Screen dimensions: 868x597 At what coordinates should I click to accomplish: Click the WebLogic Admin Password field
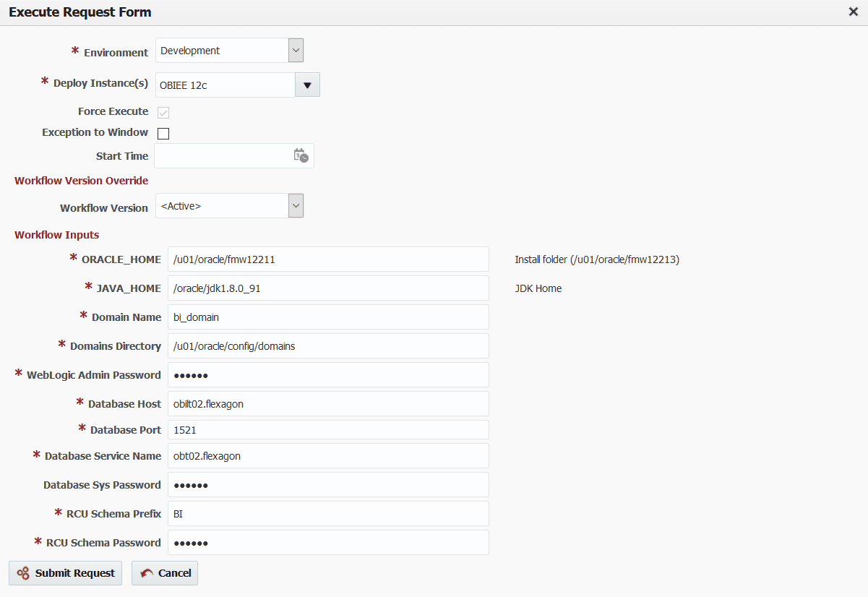tap(328, 375)
